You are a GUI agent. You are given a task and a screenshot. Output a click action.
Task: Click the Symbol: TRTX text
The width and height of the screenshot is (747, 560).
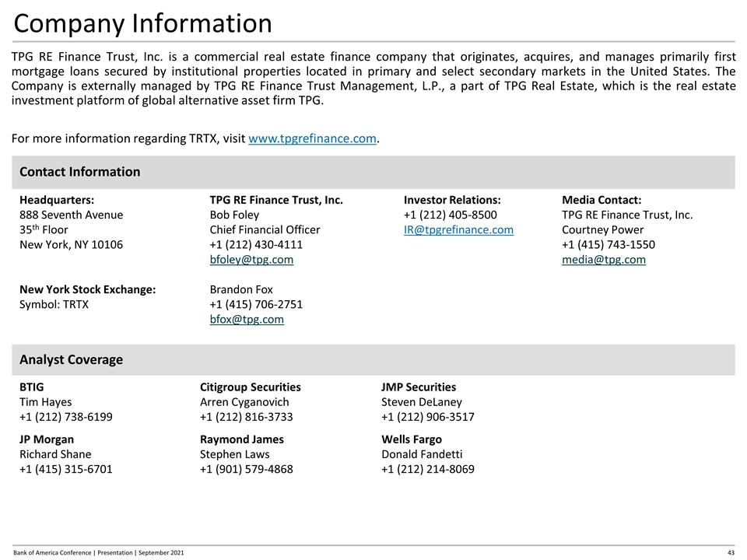point(54,305)
